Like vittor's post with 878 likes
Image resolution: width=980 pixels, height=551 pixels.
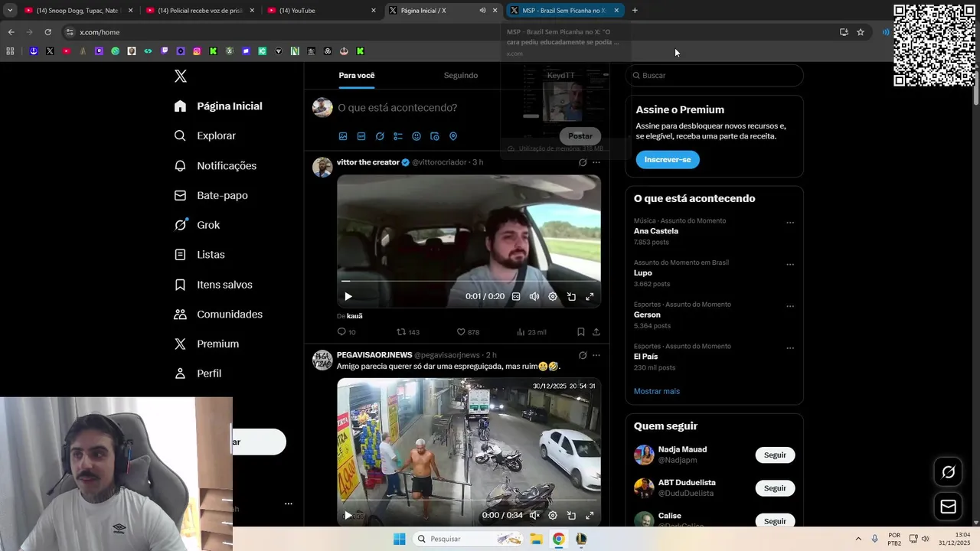click(x=468, y=332)
